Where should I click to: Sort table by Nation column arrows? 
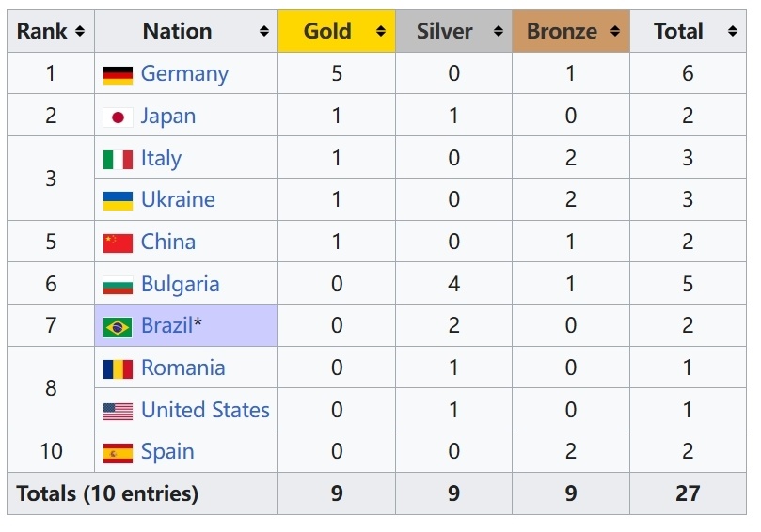264,32
